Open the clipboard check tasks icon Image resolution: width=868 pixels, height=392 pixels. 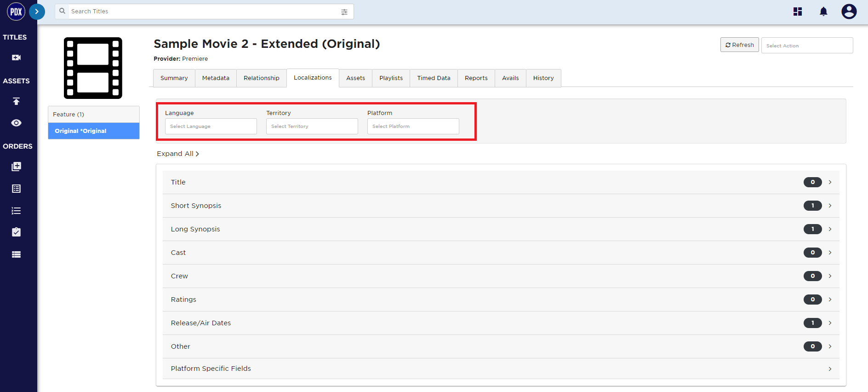pos(17,232)
